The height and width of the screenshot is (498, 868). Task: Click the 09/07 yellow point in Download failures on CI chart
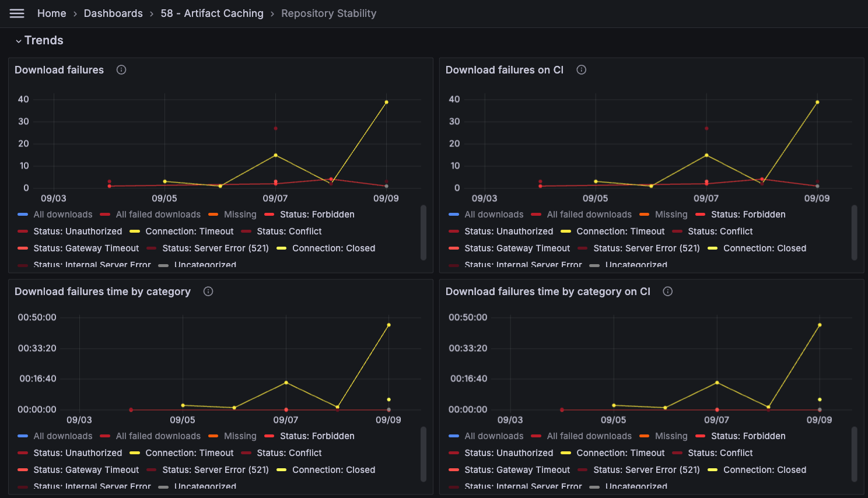click(706, 155)
